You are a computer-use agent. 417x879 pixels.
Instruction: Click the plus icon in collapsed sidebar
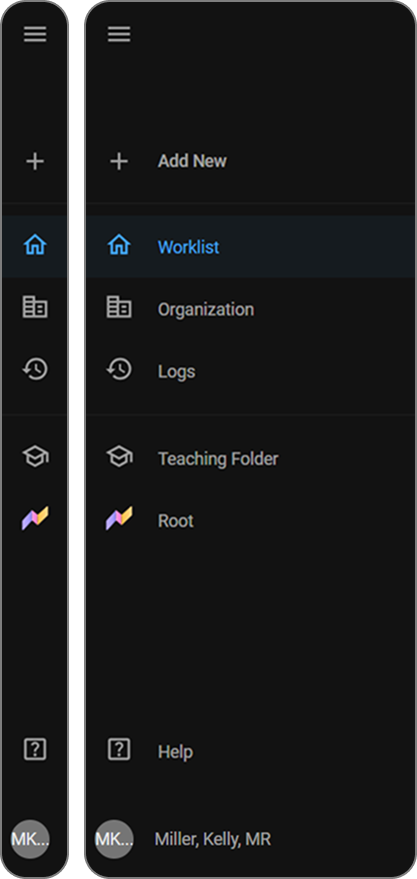pos(35,161)
